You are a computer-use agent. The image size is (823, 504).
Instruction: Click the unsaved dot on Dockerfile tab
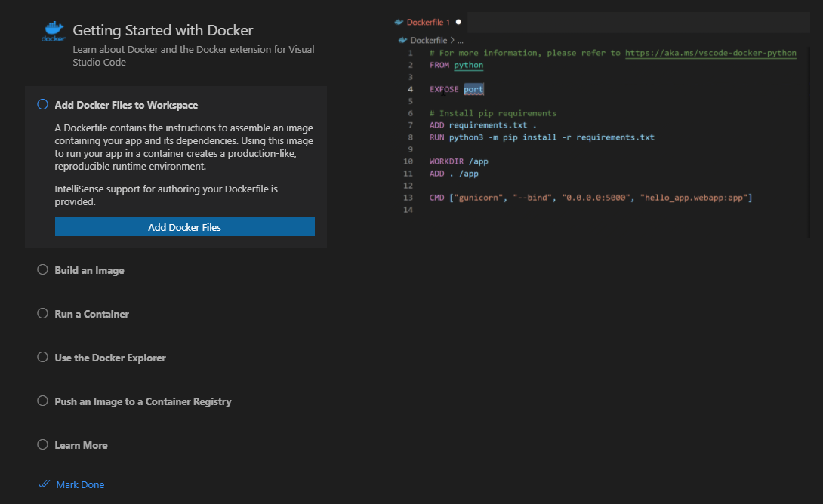click(458, 22)
